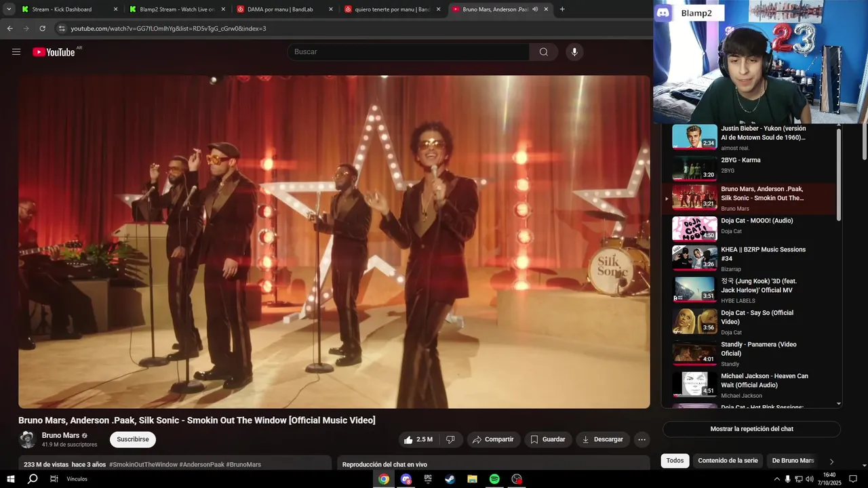The width and height of the screenshot is (868, 488).
Task: Show hidden system tray icons
Action: tap(776, 479)
